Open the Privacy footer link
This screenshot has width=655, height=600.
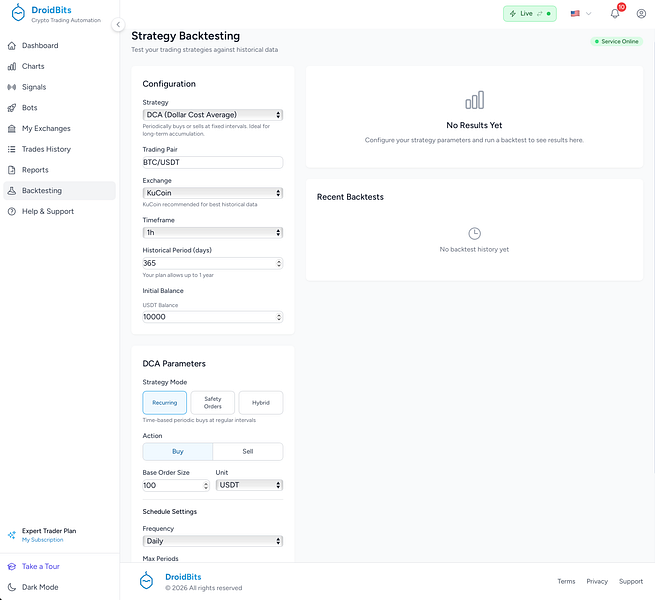(597, 581)
